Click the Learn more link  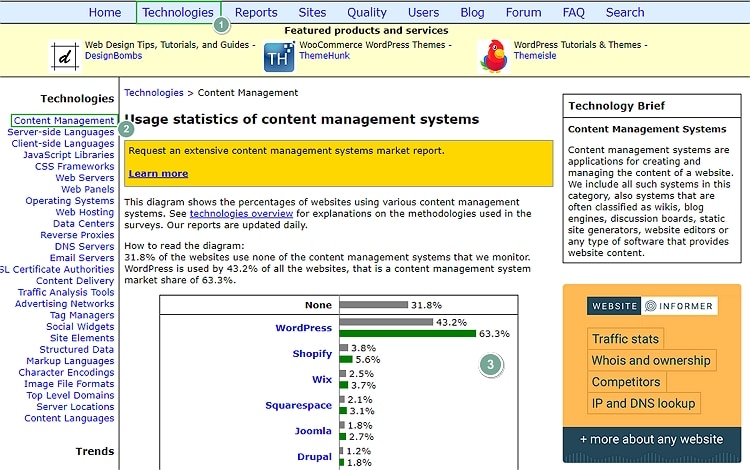point(158,174)
